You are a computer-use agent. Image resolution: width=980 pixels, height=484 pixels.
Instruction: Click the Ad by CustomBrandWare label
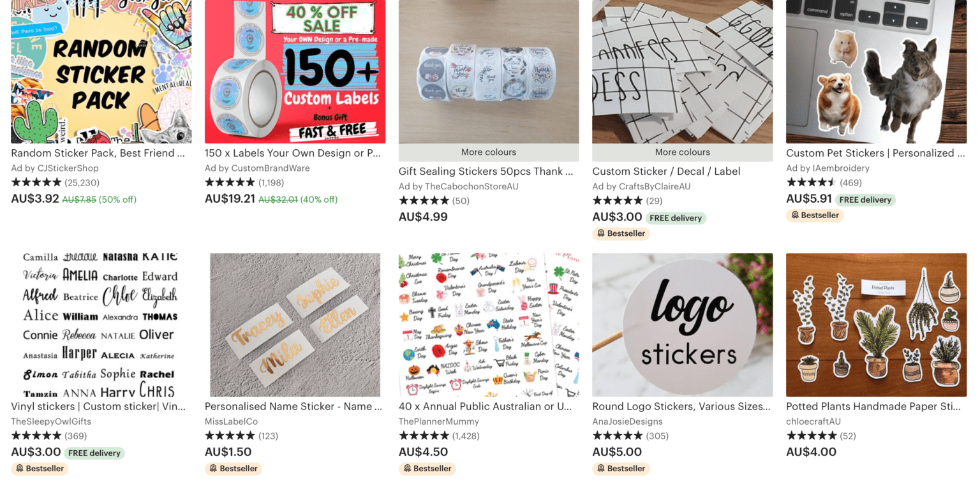point(258,168)
